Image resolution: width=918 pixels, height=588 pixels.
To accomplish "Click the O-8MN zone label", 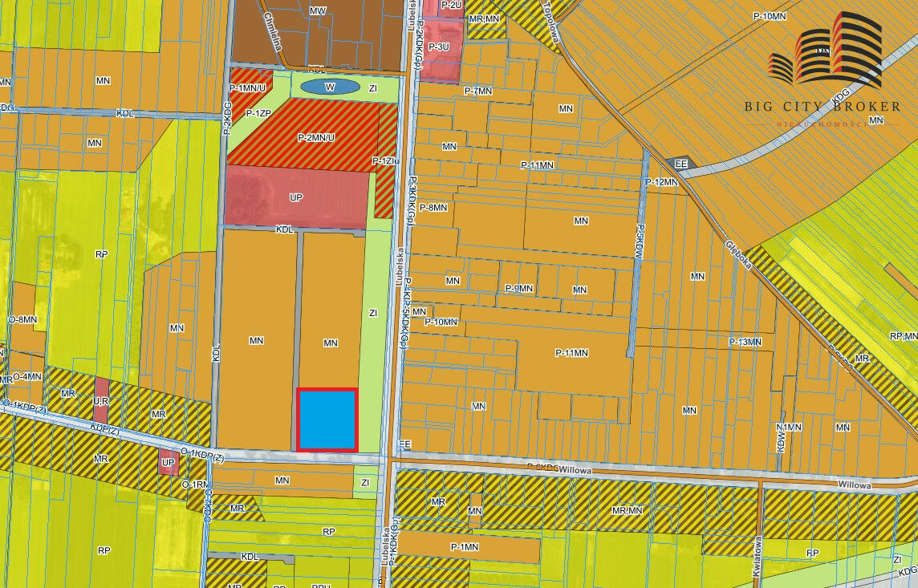I will point(22,319).
